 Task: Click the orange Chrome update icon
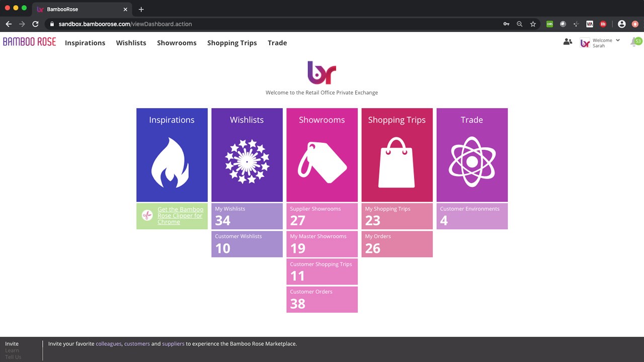click(635, 24)
